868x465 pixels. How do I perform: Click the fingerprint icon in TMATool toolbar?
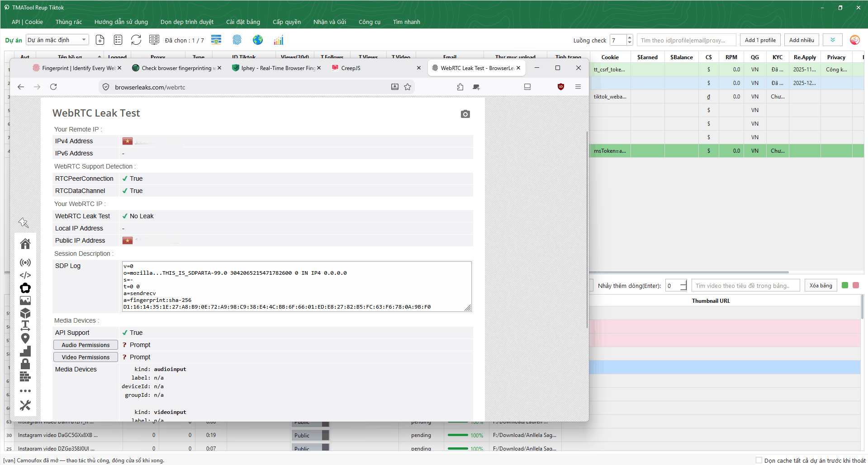[x=237, y=40]
